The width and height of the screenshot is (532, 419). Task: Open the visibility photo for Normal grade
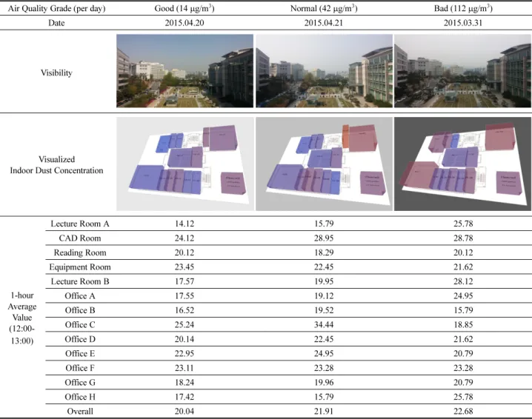pyautogui.click(x=324, y=71)
